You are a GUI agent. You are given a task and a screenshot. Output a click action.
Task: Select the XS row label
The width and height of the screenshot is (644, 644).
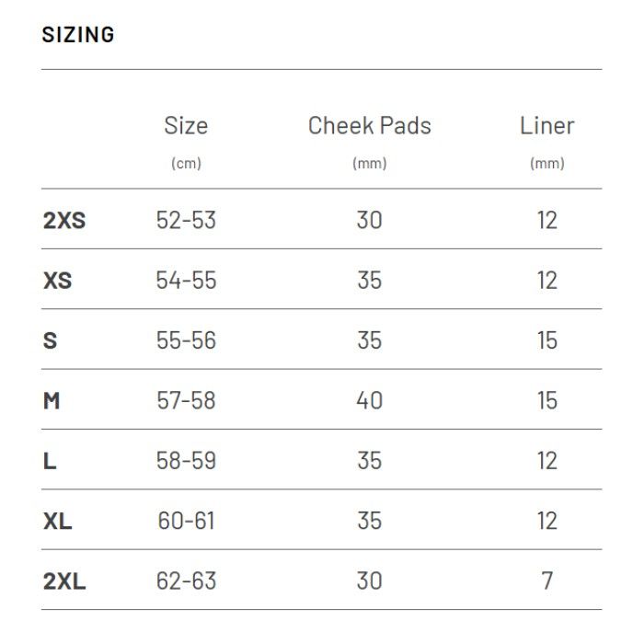(57, 281)
